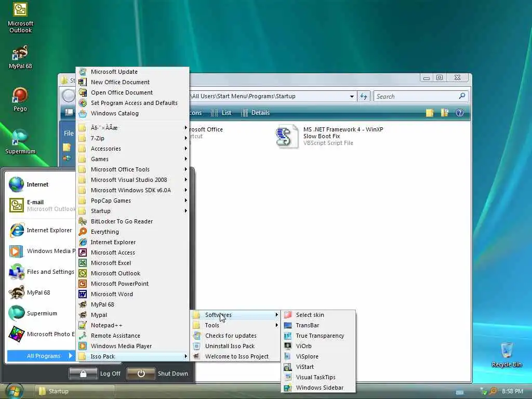Open Recycle Bin on desktop

pyautogui.click(x=507, y=354)
